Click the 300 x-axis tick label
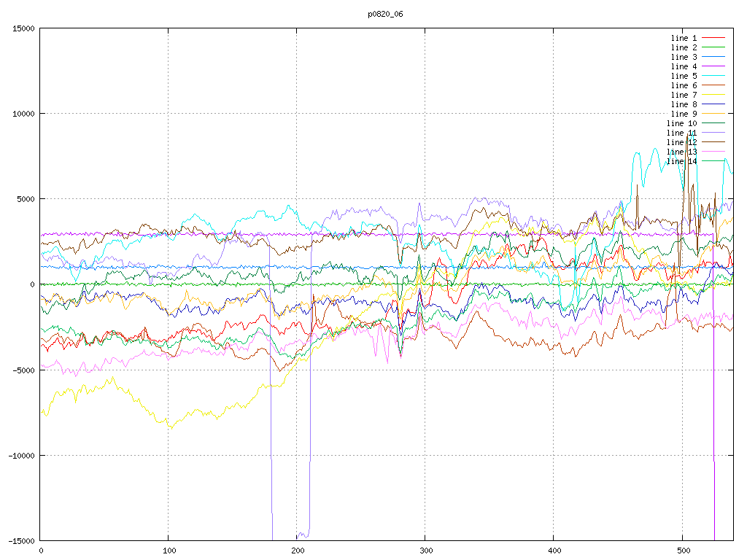Screen dimensions: 747x560 coord(425,551)
